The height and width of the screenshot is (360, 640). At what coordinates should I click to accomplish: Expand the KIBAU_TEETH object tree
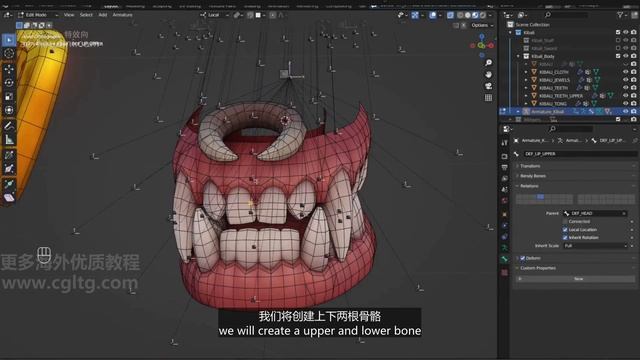pyautogui.click(x=526, y=88)
